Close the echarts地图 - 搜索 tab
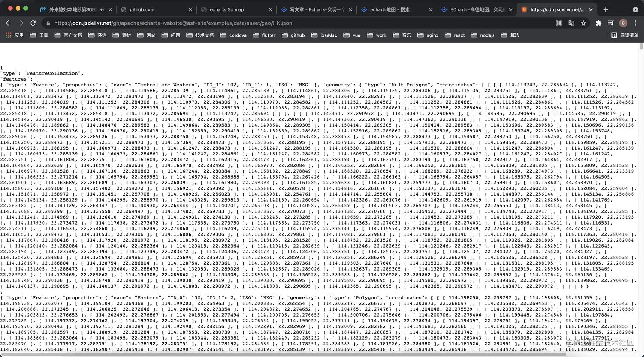Viewport: 644px width, 357px height. click(431, 9)
